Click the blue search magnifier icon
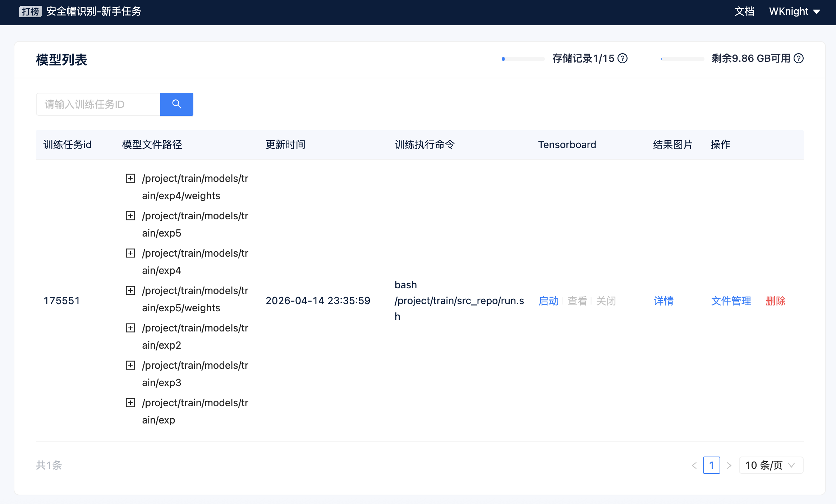Image resolution: width=836 pixels, height=504 pixels. [x=176, y=104]
